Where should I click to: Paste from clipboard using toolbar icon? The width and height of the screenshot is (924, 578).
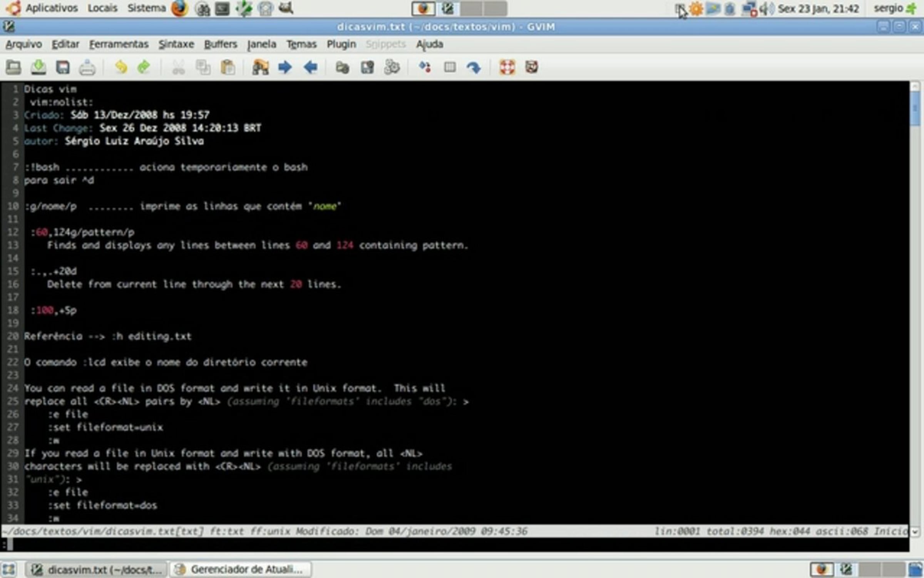coord(228,67)
